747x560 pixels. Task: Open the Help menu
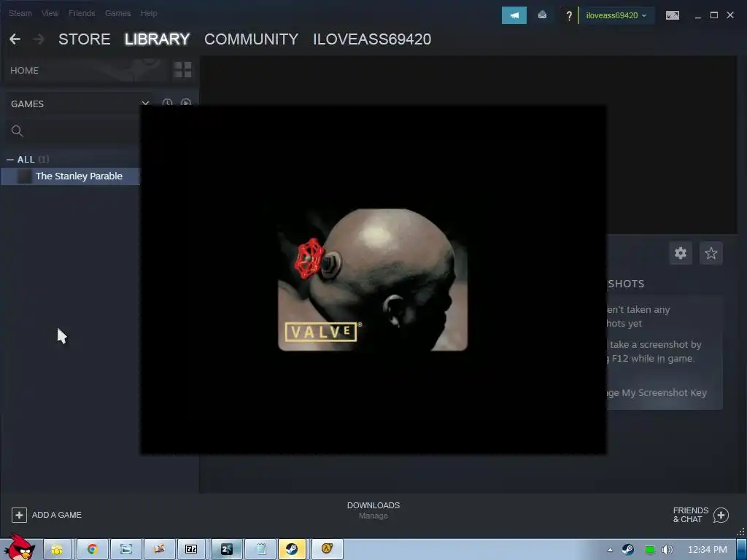point(149,13)
